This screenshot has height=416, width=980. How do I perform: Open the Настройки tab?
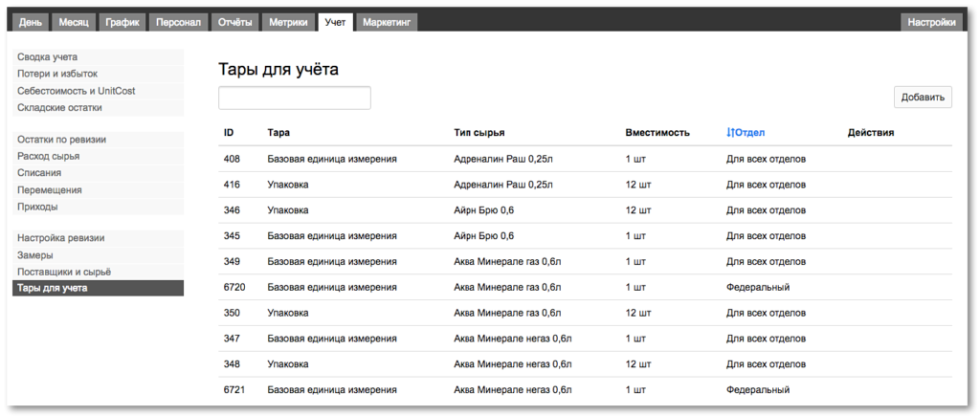[931, 23]
